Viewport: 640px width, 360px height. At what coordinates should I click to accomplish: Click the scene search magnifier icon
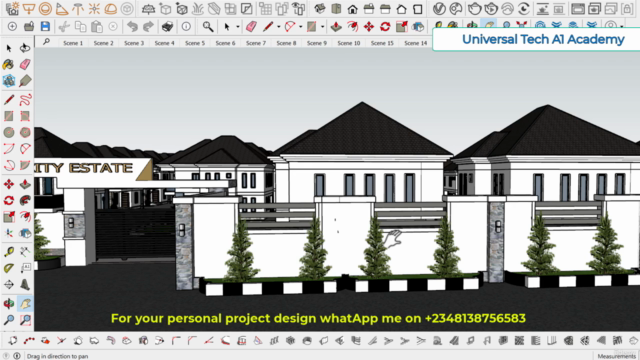47,42
